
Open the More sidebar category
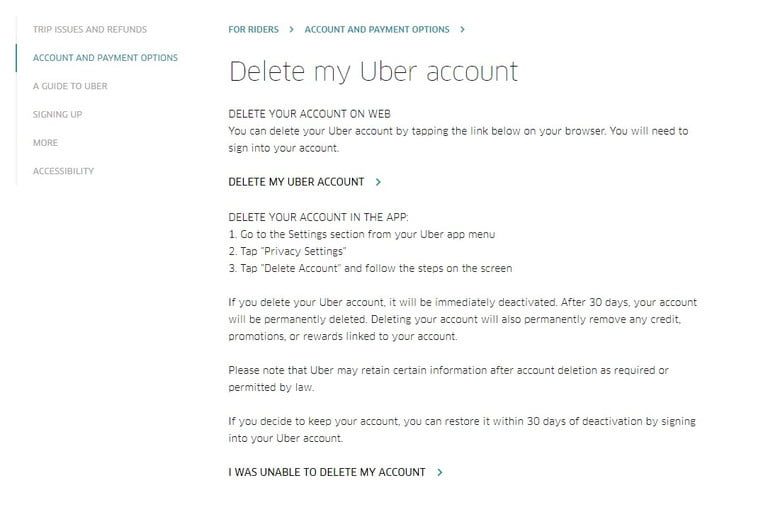[45, 143]
